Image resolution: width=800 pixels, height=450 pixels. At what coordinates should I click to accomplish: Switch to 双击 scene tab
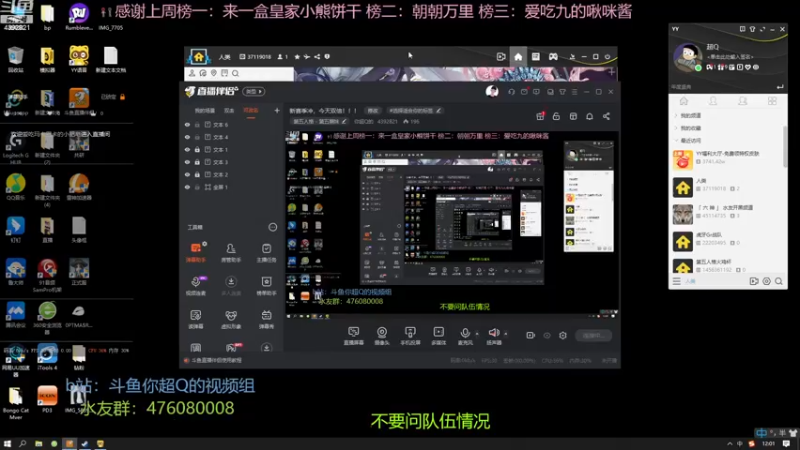pyautogui.click(x=229, y=110)
